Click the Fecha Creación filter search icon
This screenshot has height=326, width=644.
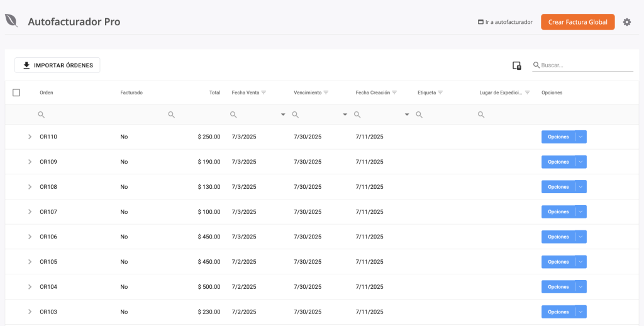tap(357, 115)
